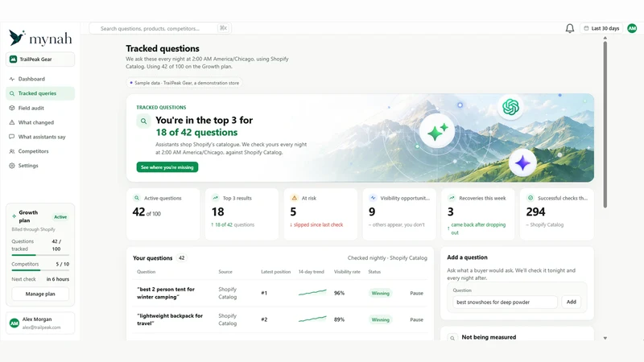This screenshot has height=362, width=644.
Task: Open notifications bell icon
Action: click(x=569, y=28)
